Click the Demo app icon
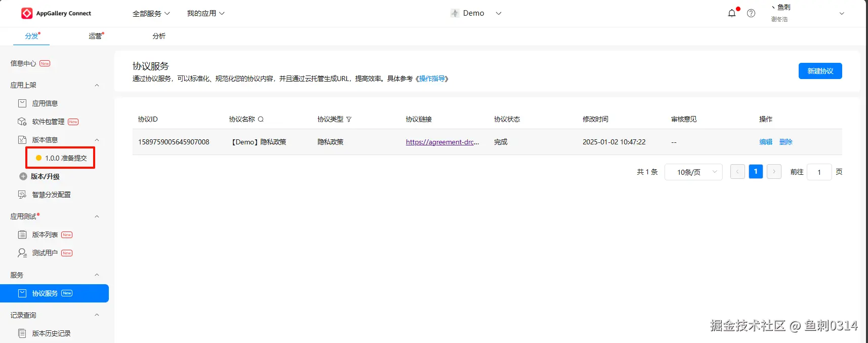 click(x=454, y=13)
